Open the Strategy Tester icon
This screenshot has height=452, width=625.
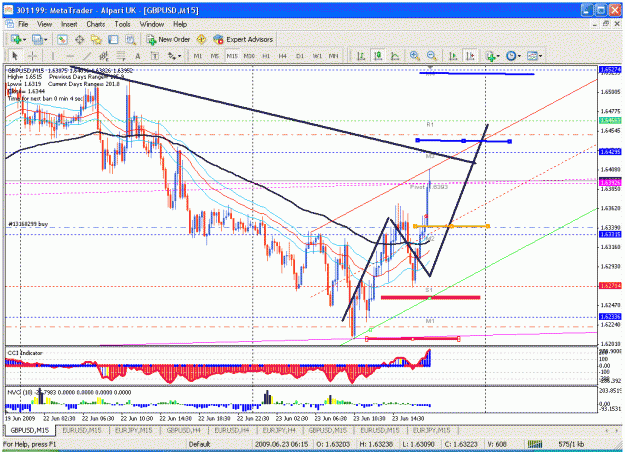[x=130, y=39]
